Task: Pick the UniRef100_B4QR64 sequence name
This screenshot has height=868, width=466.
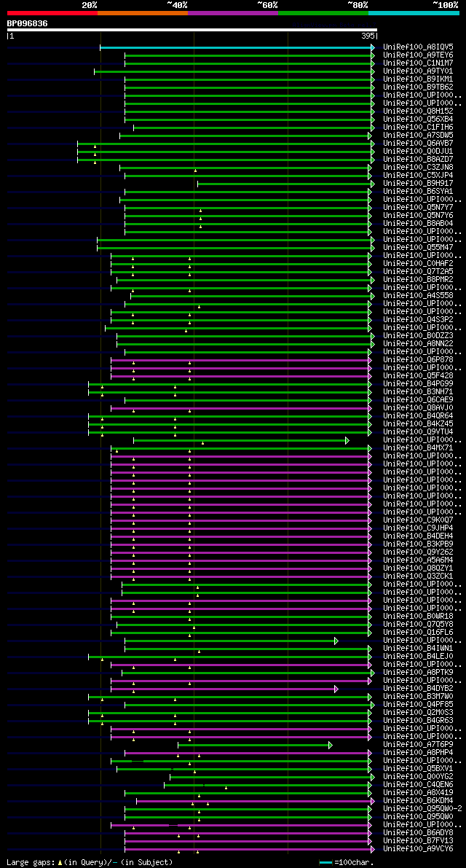Action: [x=418, y=416]
